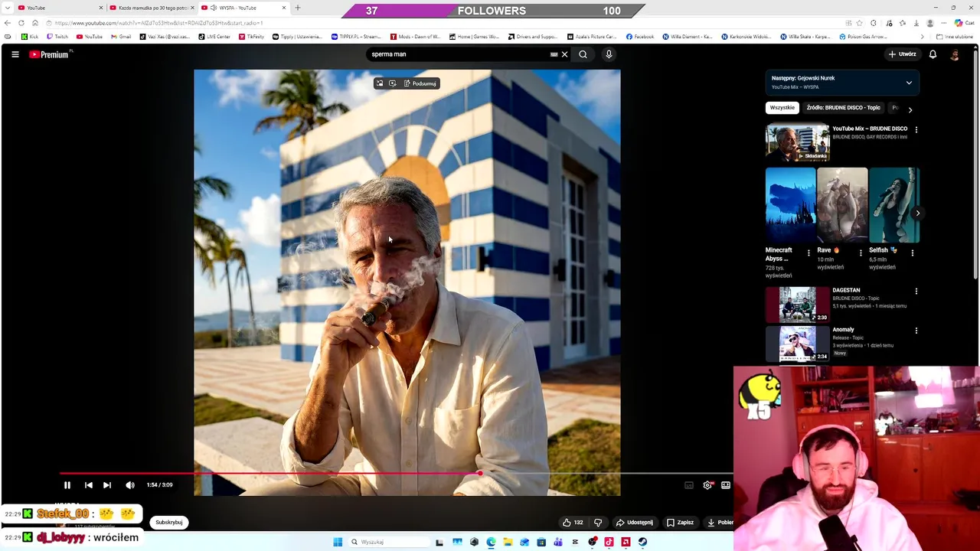Click Podsumuj summarize button on video
The height and width of the screenshot is (551, 980).
click(x=420, y=83)
